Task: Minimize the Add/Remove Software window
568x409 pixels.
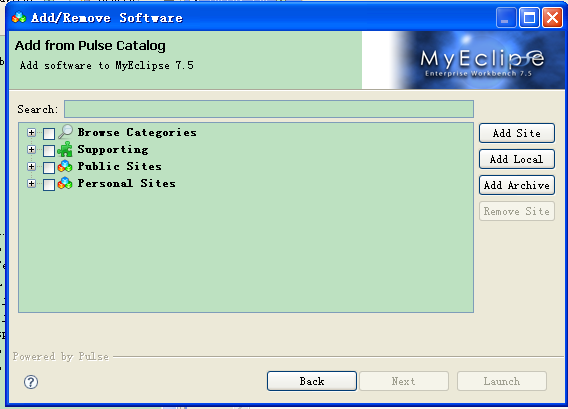Action: tap(506, 17)
